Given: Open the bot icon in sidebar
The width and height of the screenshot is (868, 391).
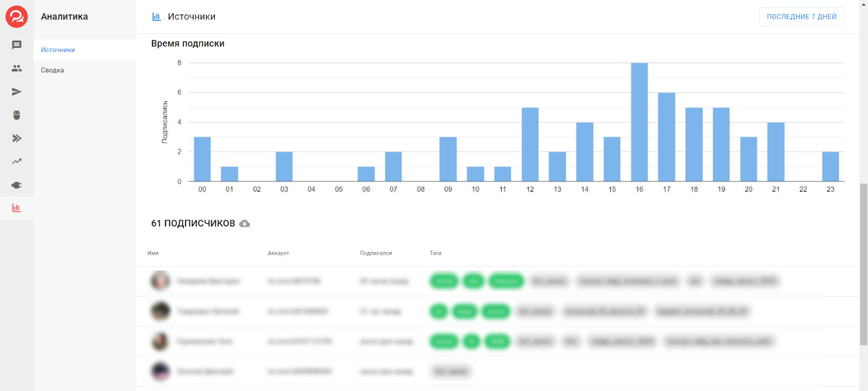Looking at the screenshot, I should tap(16, 115).
